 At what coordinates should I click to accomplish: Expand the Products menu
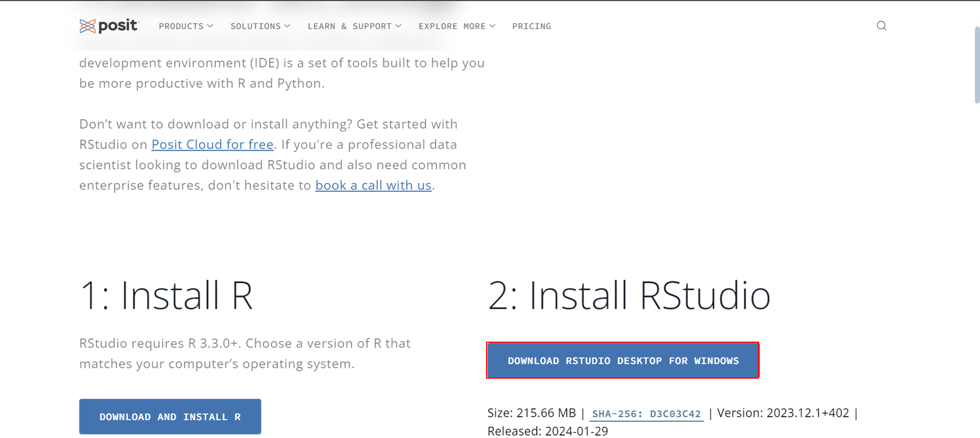pos(186,26)
